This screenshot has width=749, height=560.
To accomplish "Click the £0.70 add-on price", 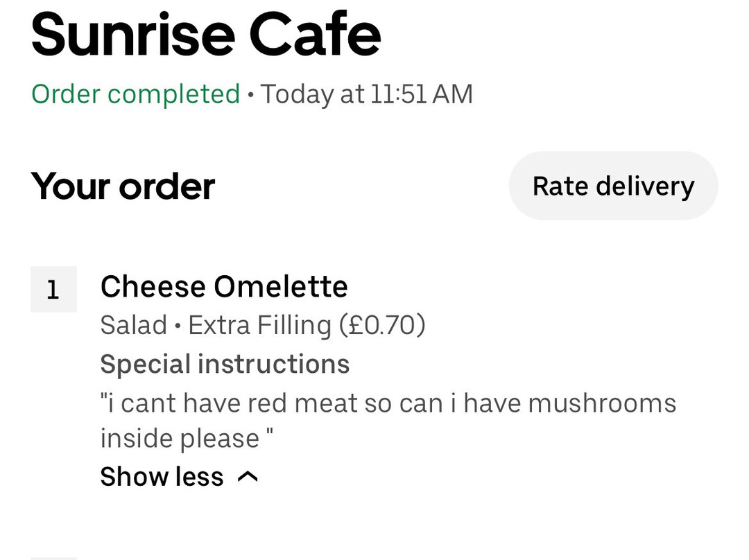I will pyautogui.click(x=382, y=325).
